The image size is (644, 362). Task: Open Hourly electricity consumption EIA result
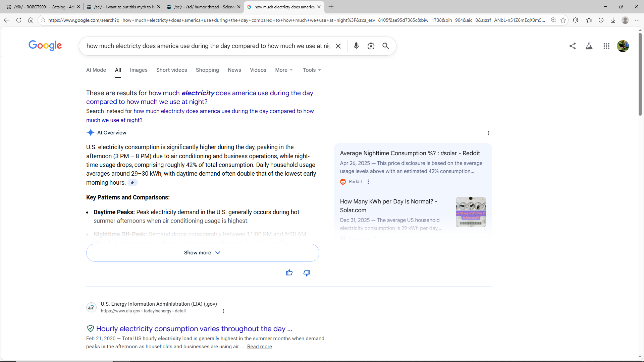coord(194,328)
